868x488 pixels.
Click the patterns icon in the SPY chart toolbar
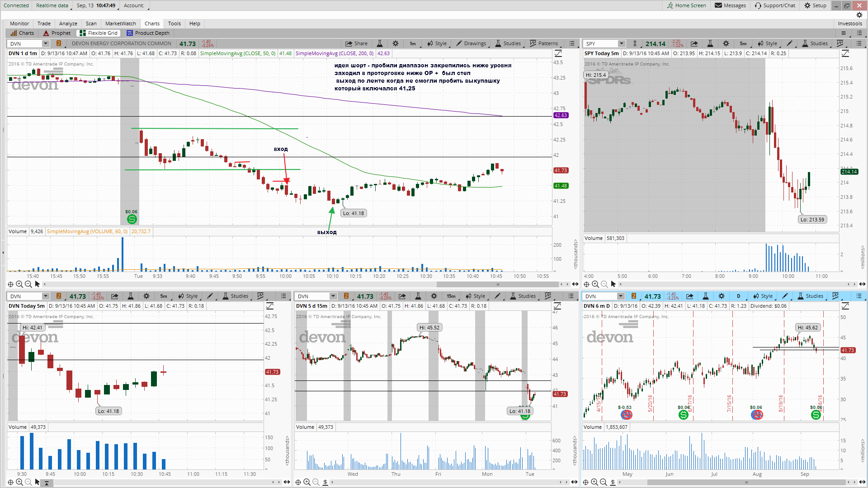(x=840, y=43)
